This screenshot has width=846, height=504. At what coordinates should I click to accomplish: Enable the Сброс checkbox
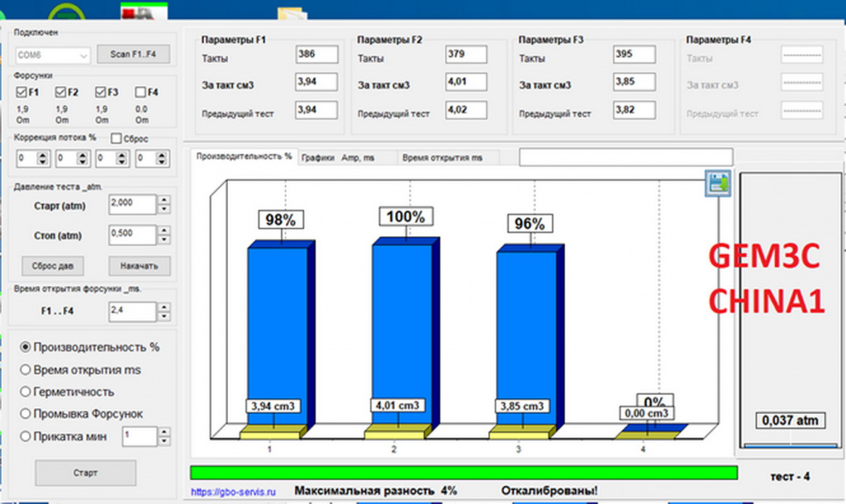point(116,139)
